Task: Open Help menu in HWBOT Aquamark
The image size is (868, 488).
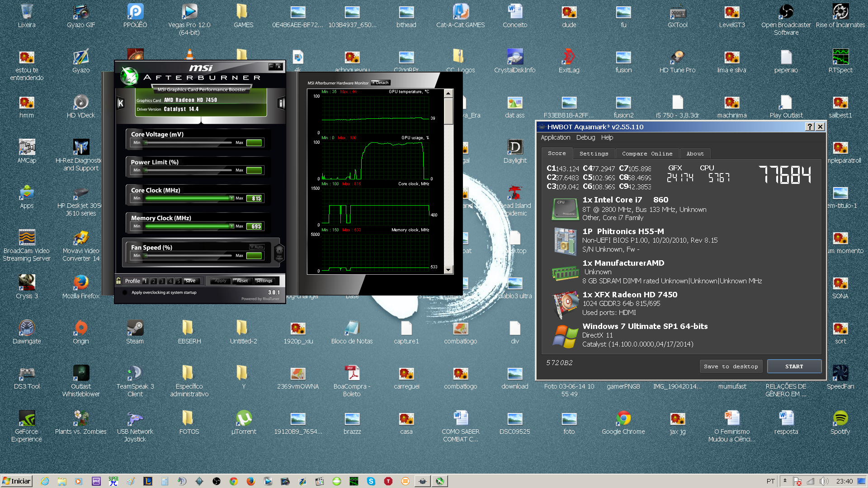Action: (x=607, y=137)
